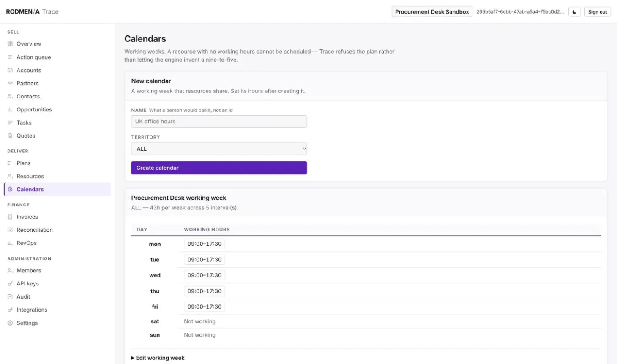The width and height of the screenshot is (617, 364).
Task: Click the Opportunities chart icon
Action: point(10,109)
